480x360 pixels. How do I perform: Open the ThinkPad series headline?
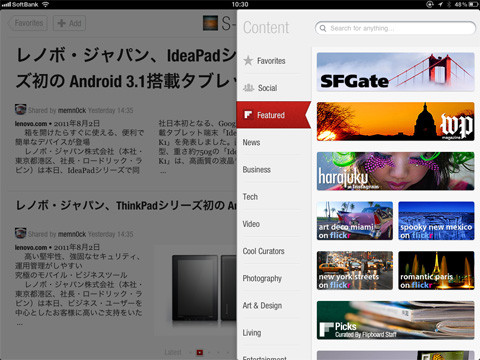pyautogui.click(x=126, y=205)
